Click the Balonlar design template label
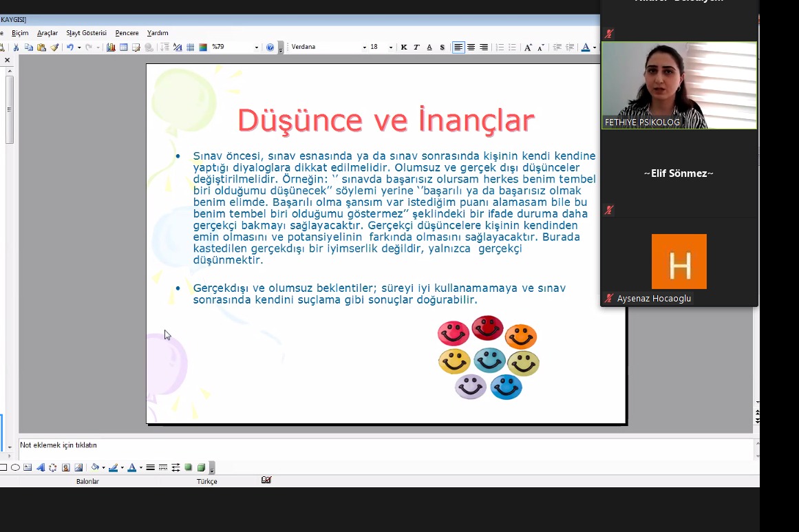The width and height of the screenshot is (799, 532). click(x=87, y=481)
